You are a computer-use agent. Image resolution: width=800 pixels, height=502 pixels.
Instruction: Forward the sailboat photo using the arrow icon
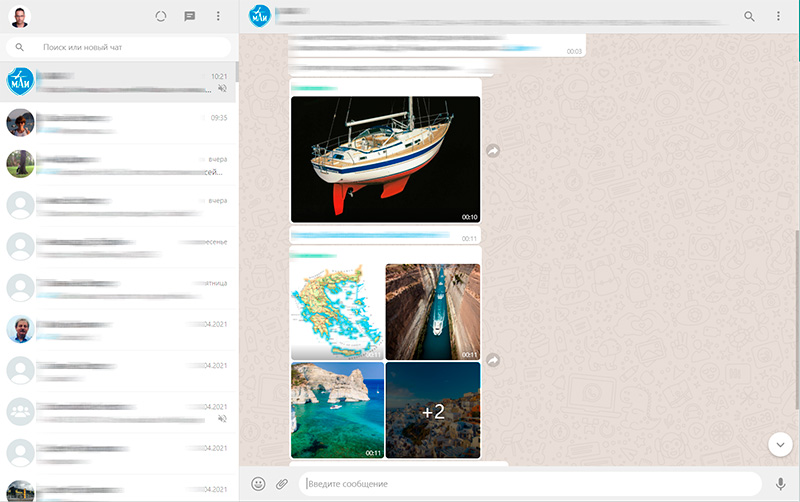493,150
